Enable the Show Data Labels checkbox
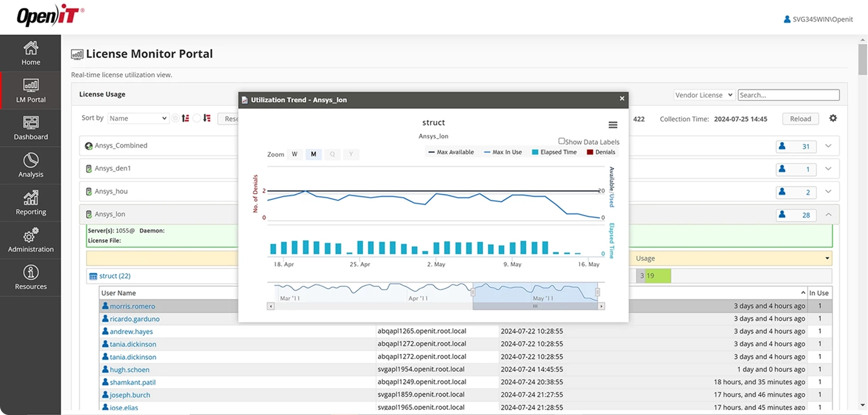The width and height of the screenshot is (868, 415). pyautogui.click(x=561, y=142)
